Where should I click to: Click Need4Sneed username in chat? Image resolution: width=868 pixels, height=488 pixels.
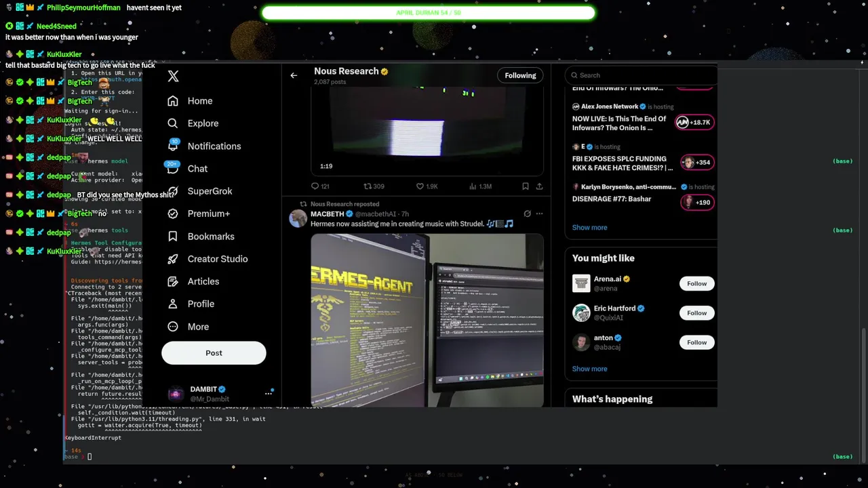click(56, 26)
